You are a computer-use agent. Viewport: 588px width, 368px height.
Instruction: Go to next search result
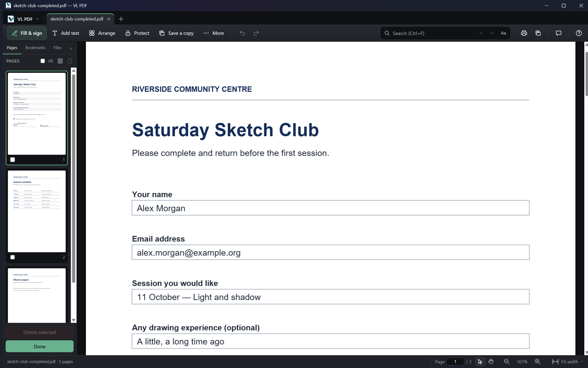tap(492, 33)
